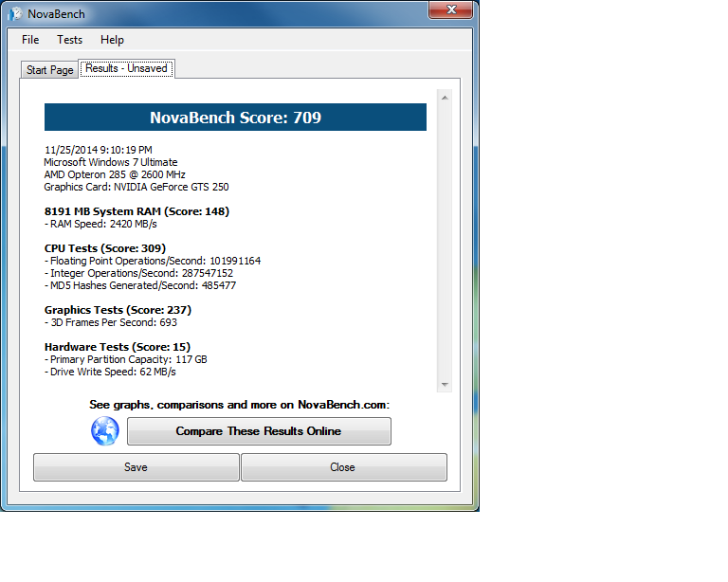Screen dimensions: 728x582
Task: Click the MD5 Hashes Generated/Second line
Action: pyautogui.click(x=140, y=285)
